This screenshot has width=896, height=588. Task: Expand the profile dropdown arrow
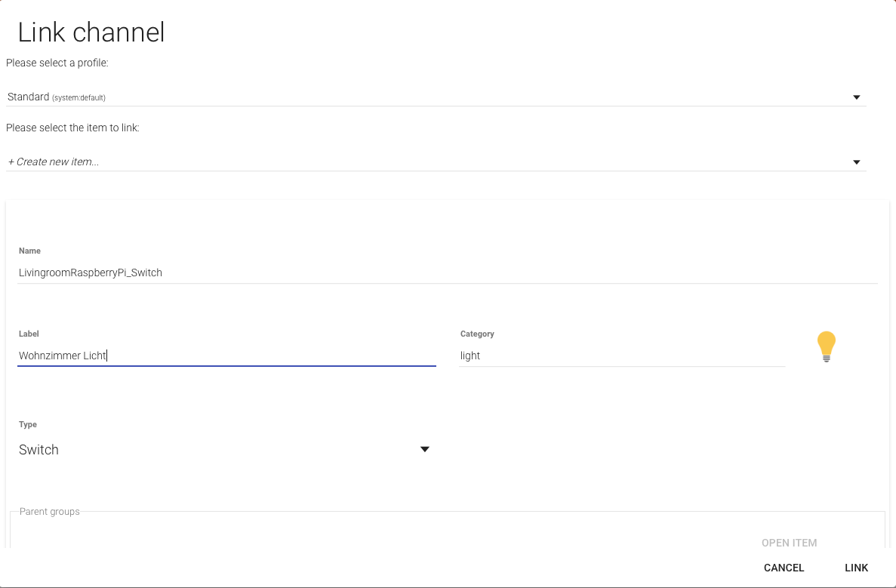pyautogui.click(x=857, y=97)
